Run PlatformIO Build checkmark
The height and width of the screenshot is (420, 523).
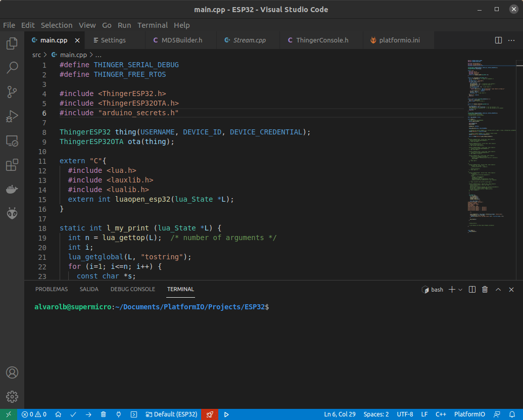pyautogui.click(x=73, y=414)
